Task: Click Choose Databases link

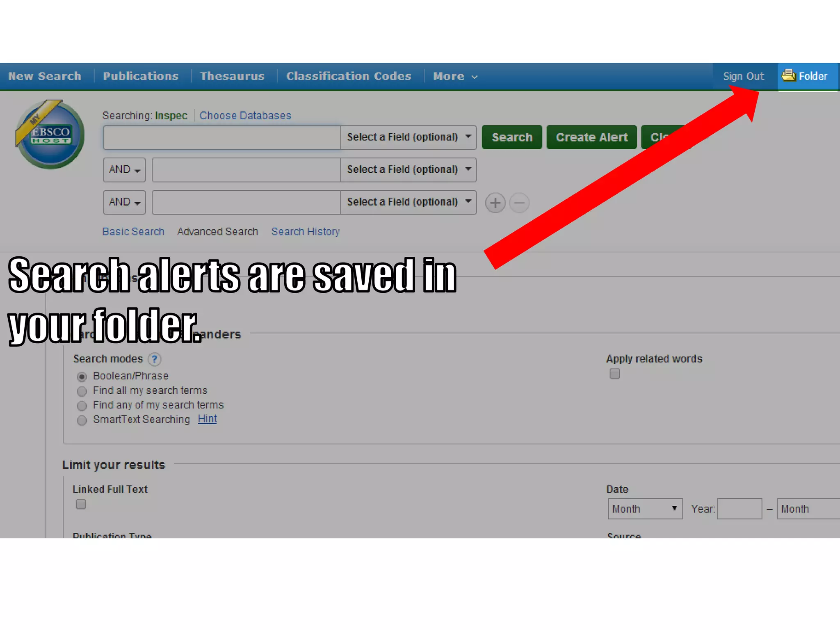Action: pos(245,116)
